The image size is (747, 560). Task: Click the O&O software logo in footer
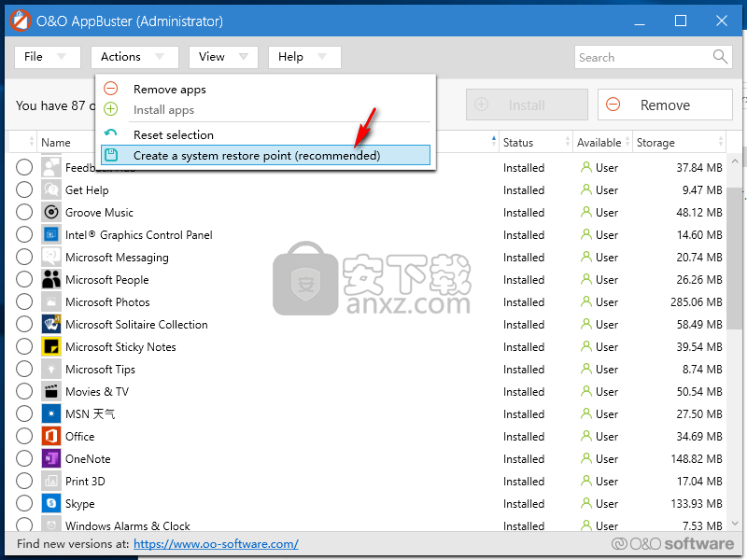tap(672, 543)
